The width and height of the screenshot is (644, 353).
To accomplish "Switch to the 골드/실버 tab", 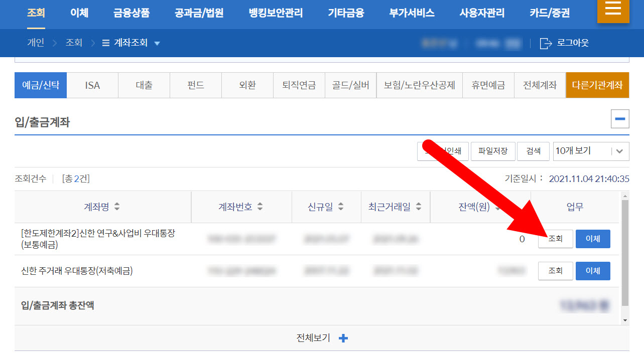I will tap(351, 85).
